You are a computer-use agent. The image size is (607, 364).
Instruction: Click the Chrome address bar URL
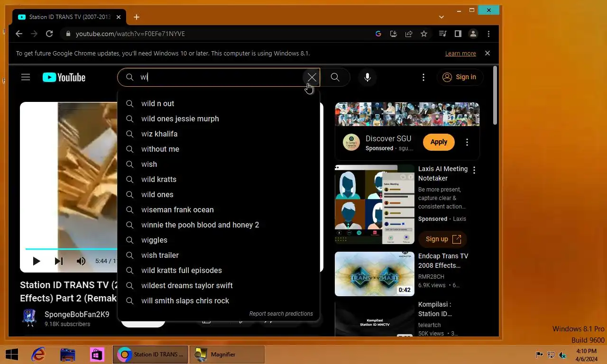[x=130, y=34]
